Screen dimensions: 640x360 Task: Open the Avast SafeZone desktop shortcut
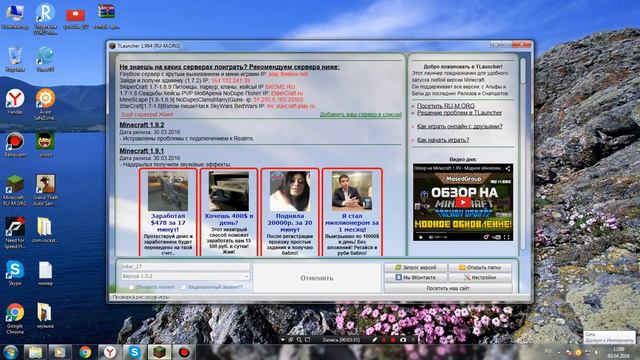pos(45,104)
